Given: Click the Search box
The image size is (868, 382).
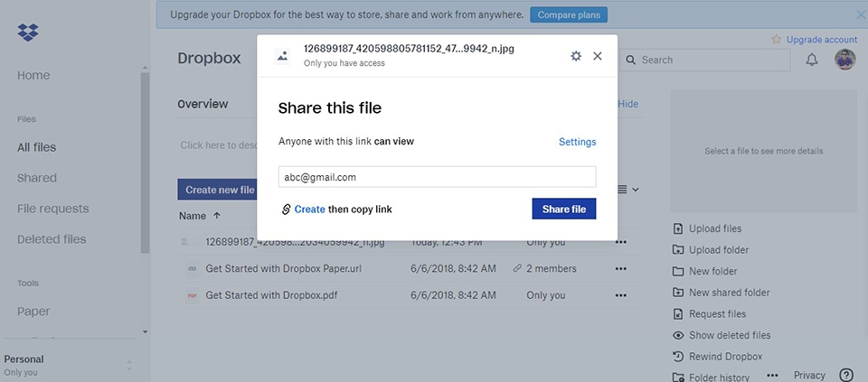Looking at the screenshot, I should (705, 60).
